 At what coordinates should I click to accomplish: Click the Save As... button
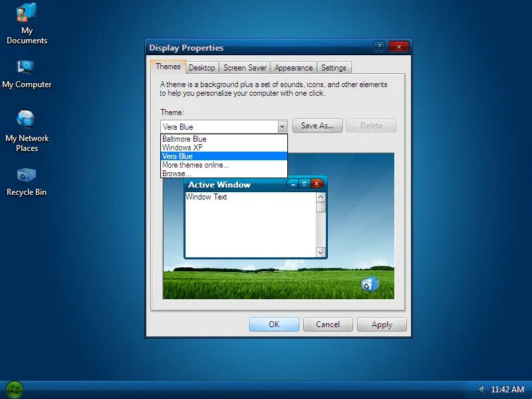[x=317, y=126]
